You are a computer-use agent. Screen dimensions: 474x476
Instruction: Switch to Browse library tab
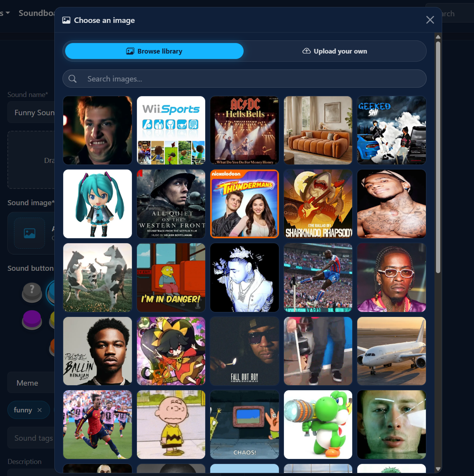(154, 51)
